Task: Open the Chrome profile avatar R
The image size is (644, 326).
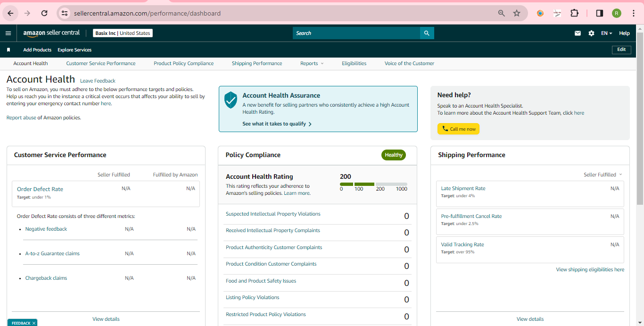Action: coord(617,13)
